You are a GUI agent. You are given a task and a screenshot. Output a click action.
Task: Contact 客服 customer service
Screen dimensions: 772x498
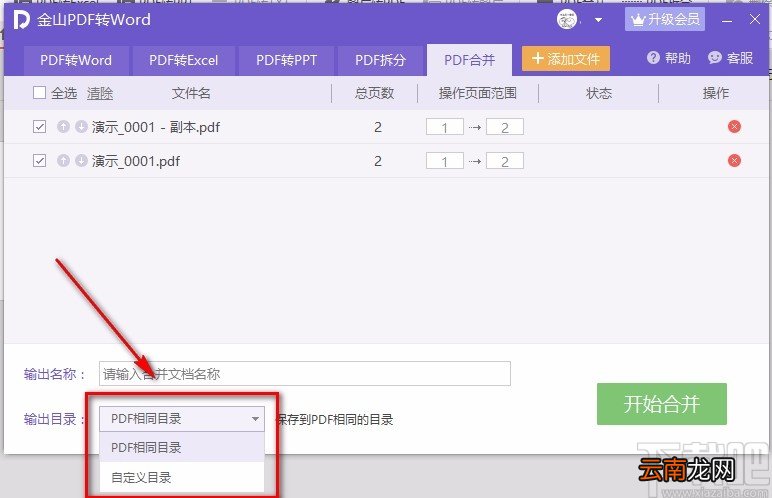731,58
